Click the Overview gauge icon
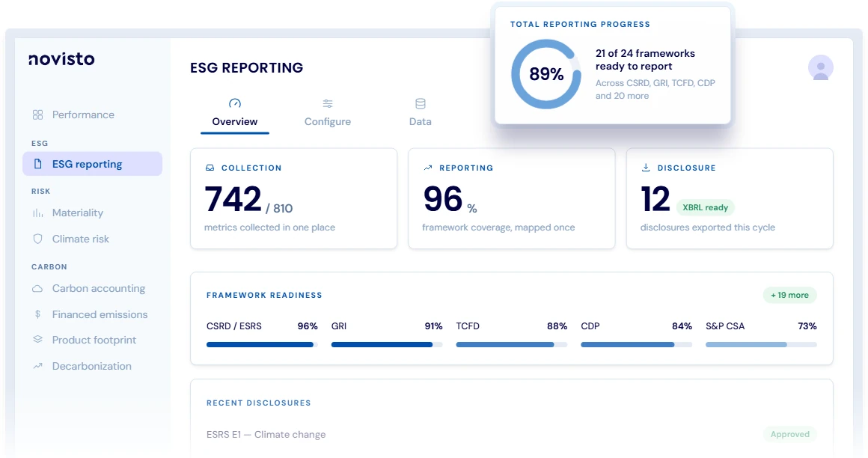The height and width of the screenshot is (458, 868). [x=235, y=103]
